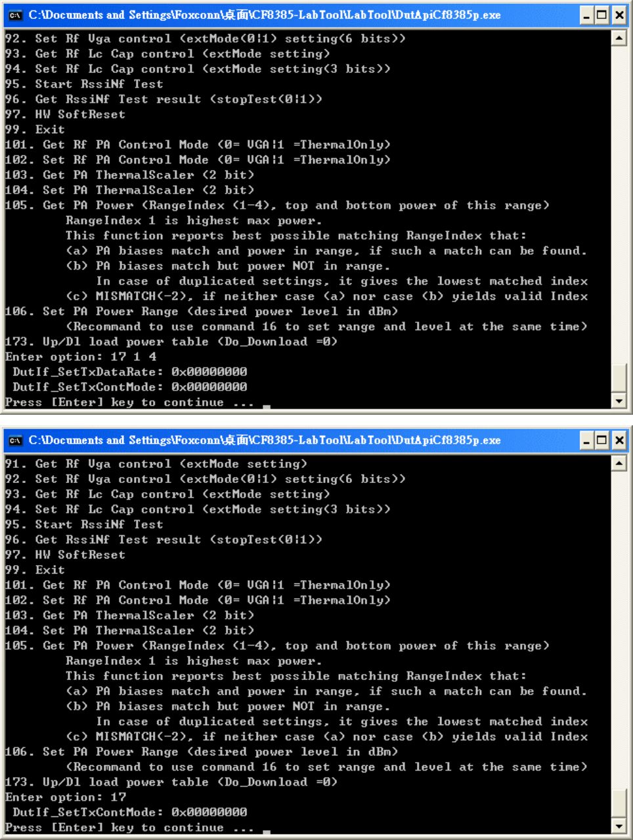Click the 'Press [Enter] key' prompt in bottom console
Viewport: 633px width, 840px height.
pos(129,828)
